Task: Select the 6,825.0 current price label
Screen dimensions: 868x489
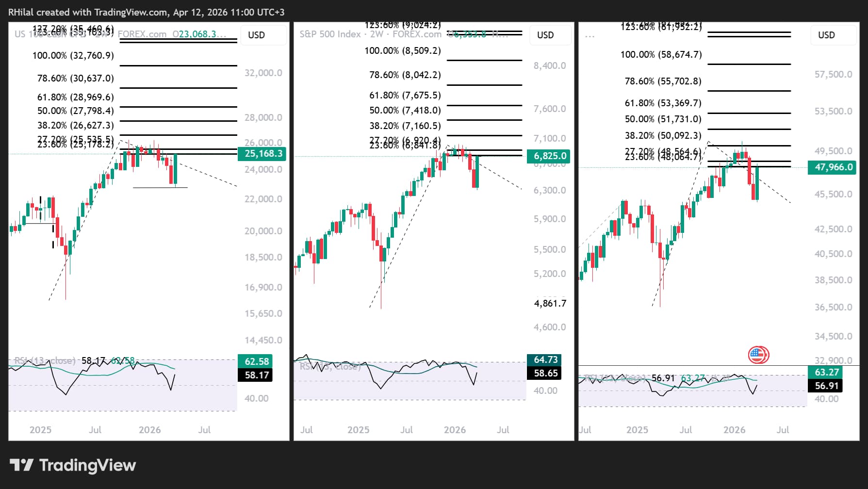Action: (x=549, y=156)
